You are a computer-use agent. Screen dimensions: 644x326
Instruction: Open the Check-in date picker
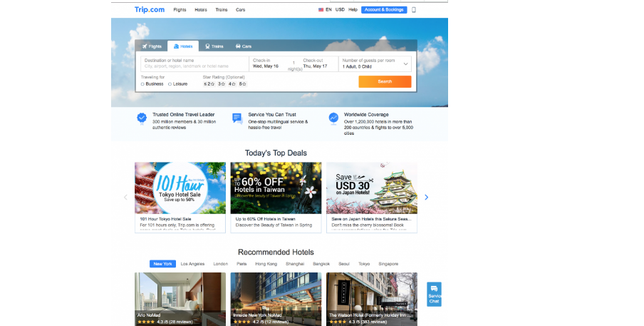[x=269, y=63]
